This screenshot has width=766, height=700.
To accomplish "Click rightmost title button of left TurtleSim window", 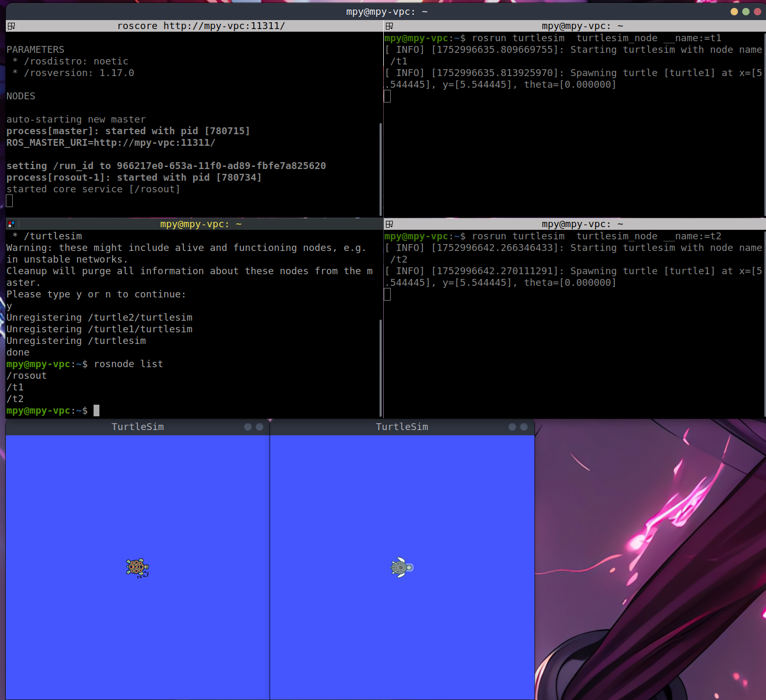I will (260, 427).
